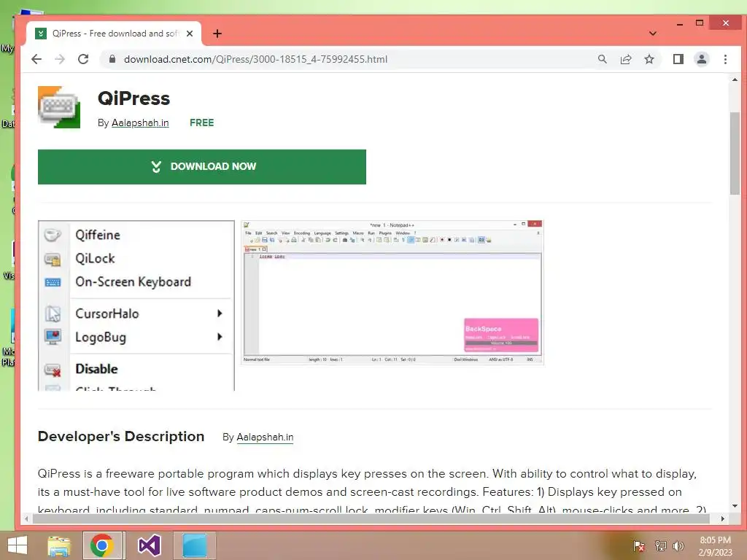
Task: Select the QiPress - Free download tab
Action: point(115,34)
